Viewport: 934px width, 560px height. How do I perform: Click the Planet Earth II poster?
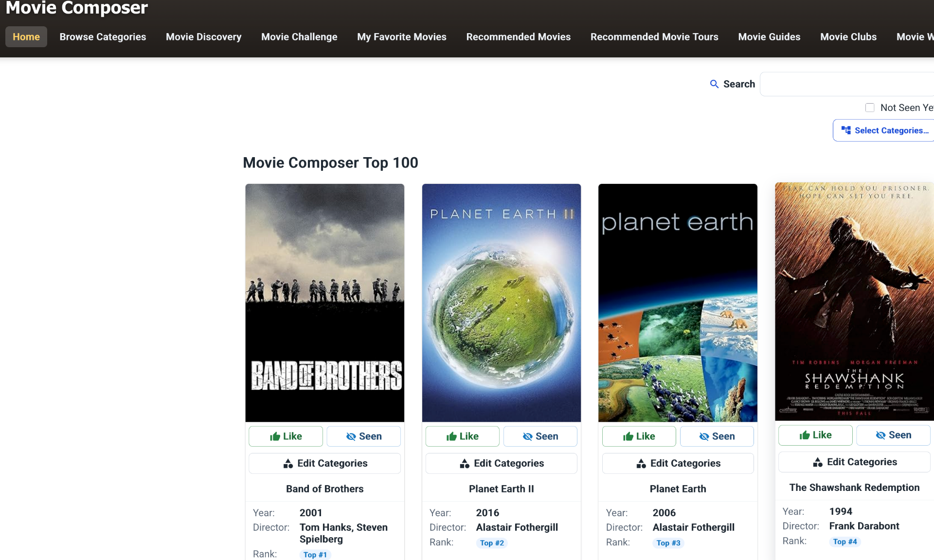coord(502,303)
